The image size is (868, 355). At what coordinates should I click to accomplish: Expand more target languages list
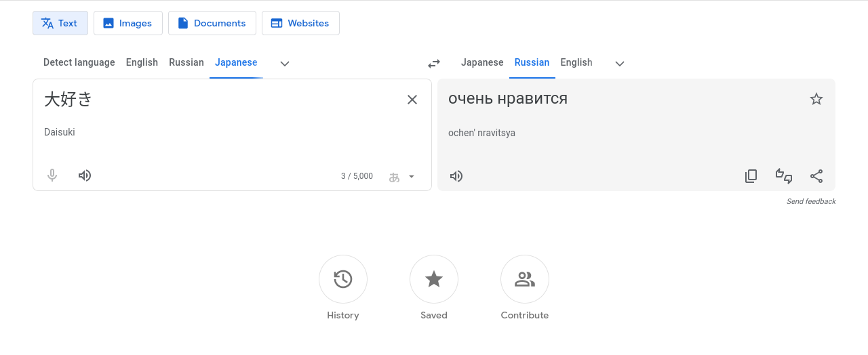click(x=620, y=63)
